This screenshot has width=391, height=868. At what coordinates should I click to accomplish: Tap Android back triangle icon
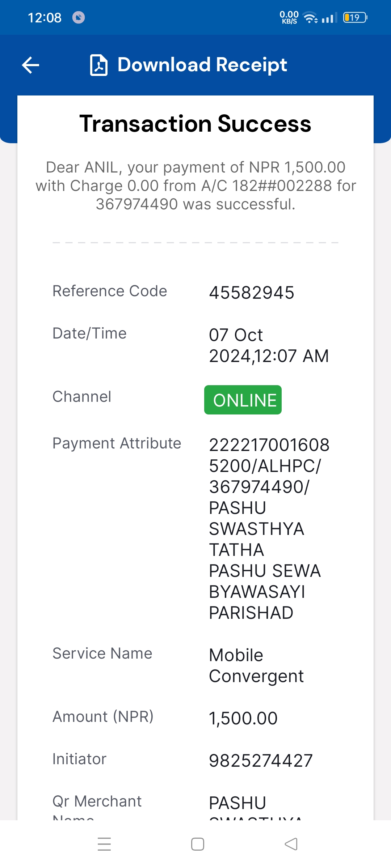[x=291, y=844]
